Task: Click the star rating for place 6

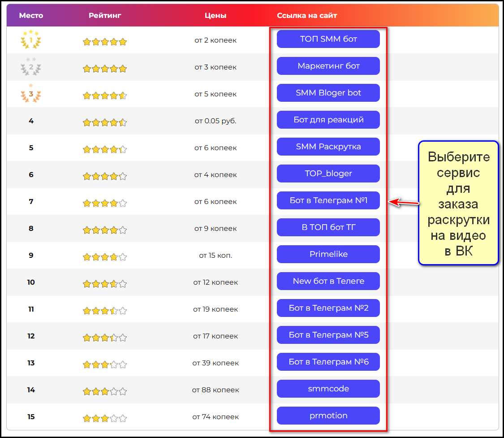Action: point(105,176)
